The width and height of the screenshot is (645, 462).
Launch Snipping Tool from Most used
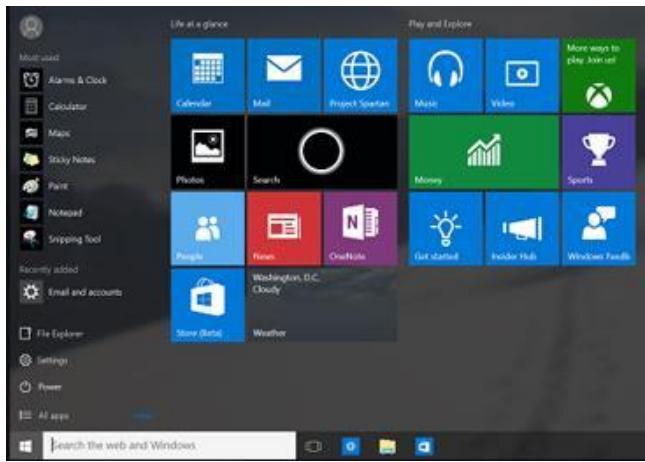(x=61, y=239)
